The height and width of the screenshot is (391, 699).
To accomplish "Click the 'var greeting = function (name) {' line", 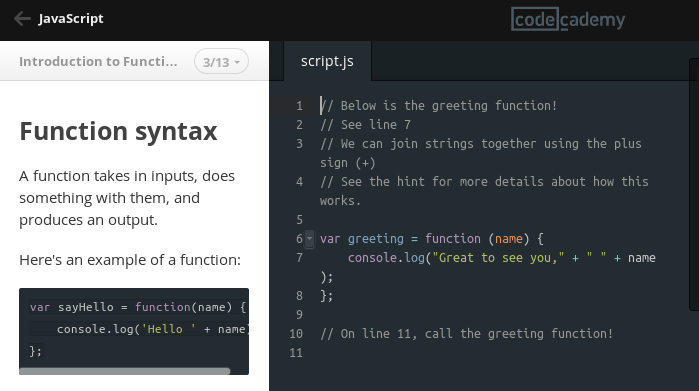I will [x=432, y=239].
